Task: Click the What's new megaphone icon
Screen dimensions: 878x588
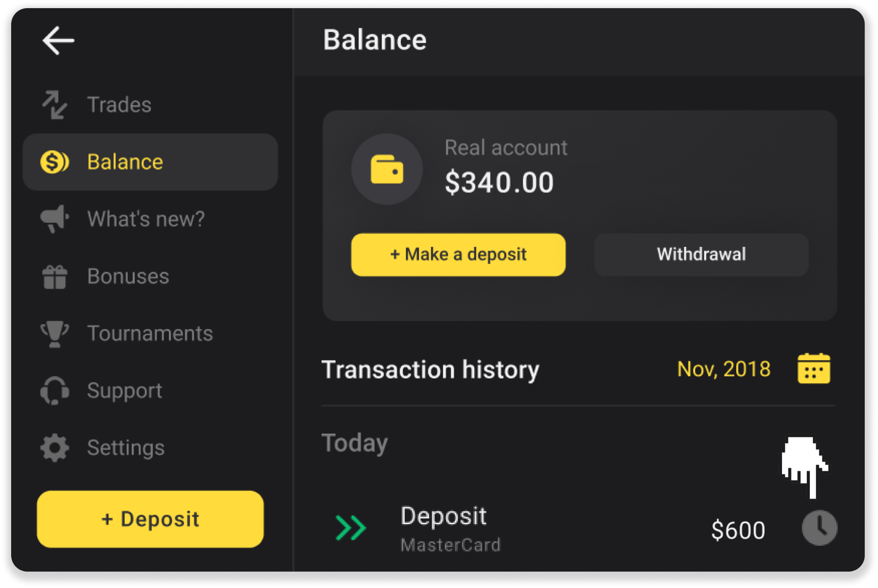Action: pos(54,219)
